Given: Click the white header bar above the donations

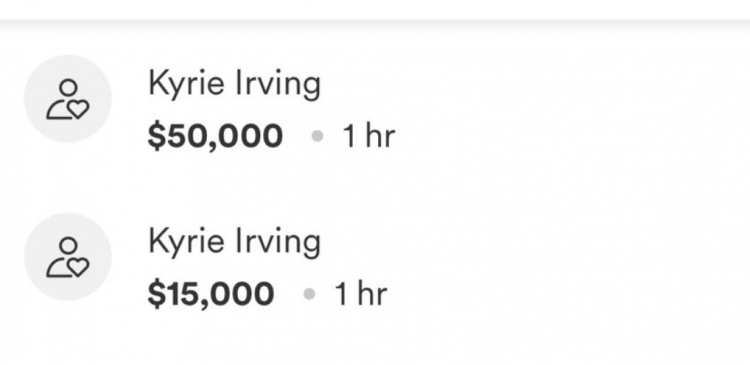Looking at the screenshot, I should (x=375, y=10).
